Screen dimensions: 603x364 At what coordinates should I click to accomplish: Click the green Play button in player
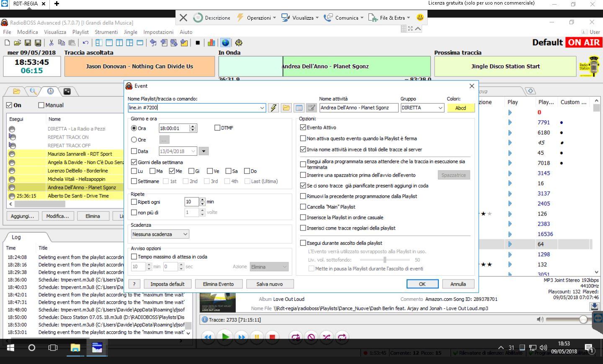[x=225, y=337]
